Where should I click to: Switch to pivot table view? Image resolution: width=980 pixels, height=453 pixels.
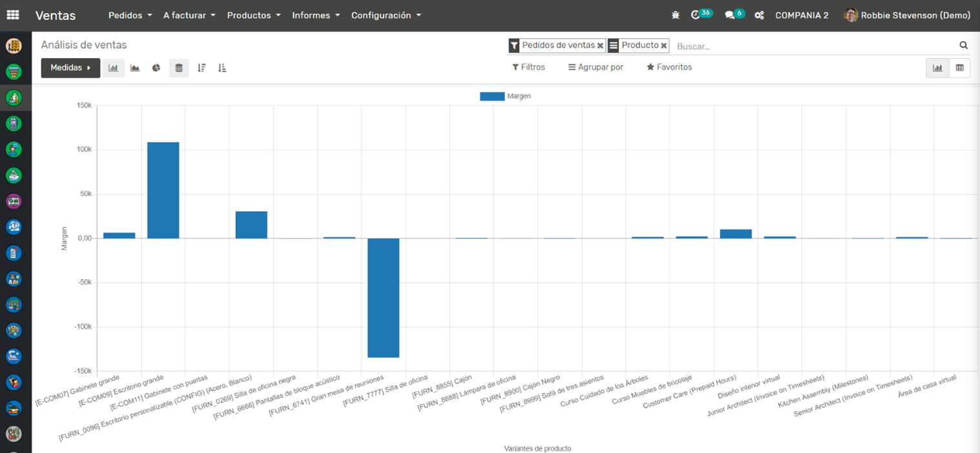point(959,68)
